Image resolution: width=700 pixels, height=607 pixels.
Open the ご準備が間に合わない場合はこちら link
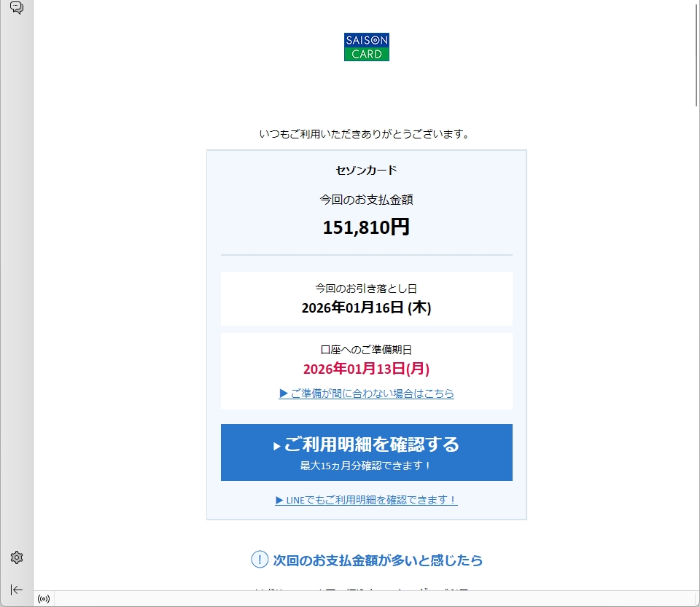pos(366,393)
